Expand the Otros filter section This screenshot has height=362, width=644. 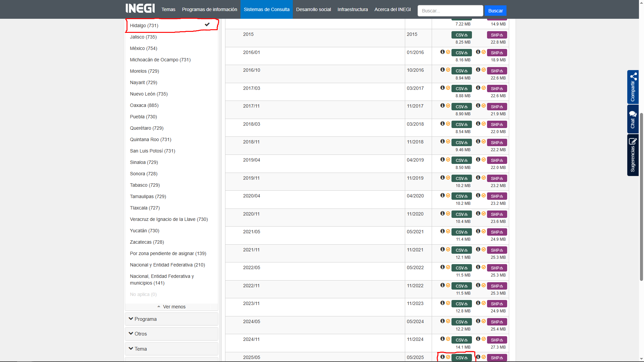click(171, 334)
